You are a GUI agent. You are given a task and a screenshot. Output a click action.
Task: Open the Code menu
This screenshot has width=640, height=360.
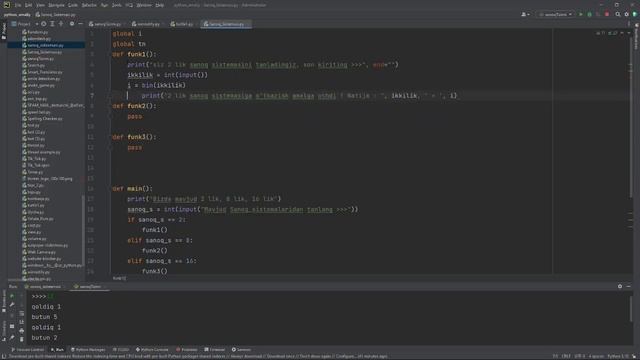[73, 5]
